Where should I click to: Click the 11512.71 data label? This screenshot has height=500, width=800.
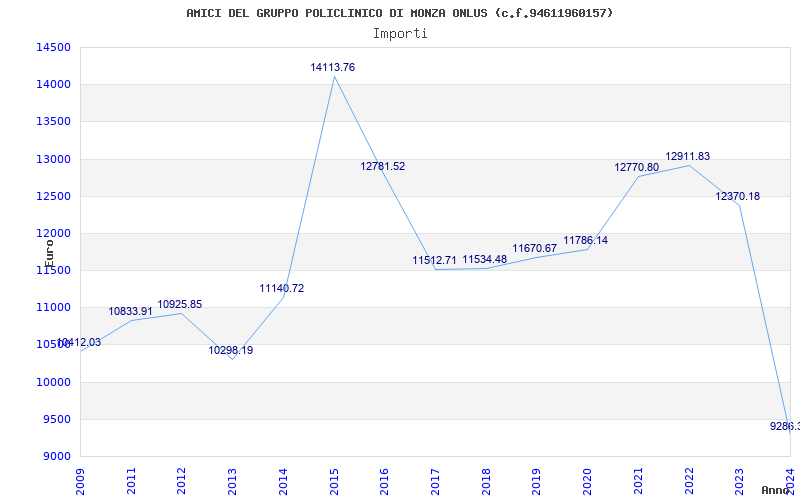(435, 261)
